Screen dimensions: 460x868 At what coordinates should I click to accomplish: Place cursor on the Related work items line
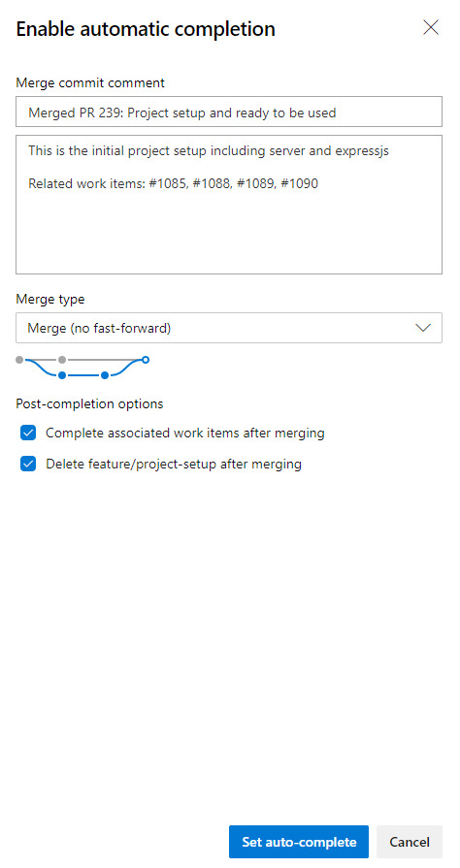pos(173,183)
